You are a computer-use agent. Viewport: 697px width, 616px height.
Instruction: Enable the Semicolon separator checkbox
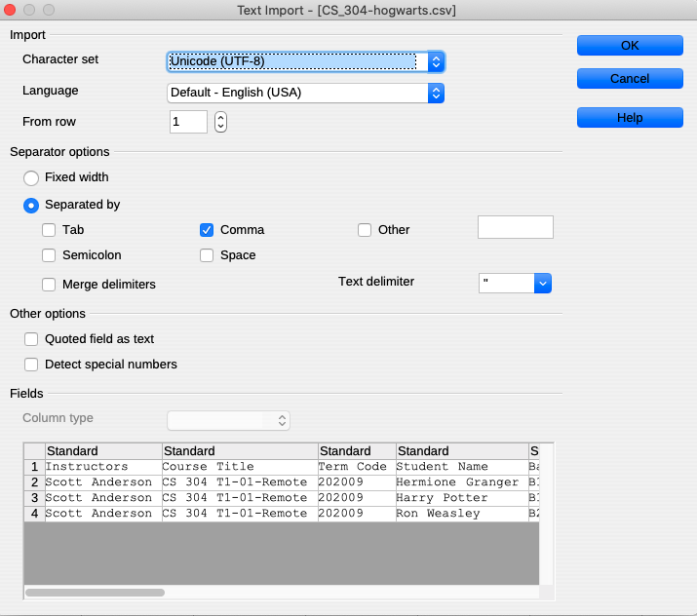pyautogui.click(x=49, y=256)
